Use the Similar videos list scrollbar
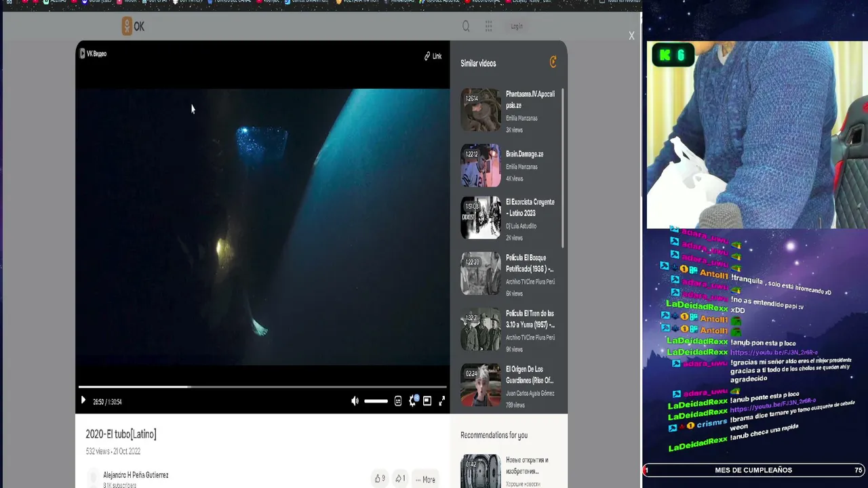 [563, 167]
